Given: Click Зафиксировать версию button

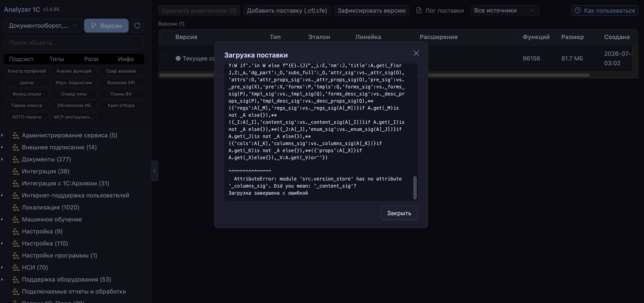Looking at the screenshot, I should point(372,11).
